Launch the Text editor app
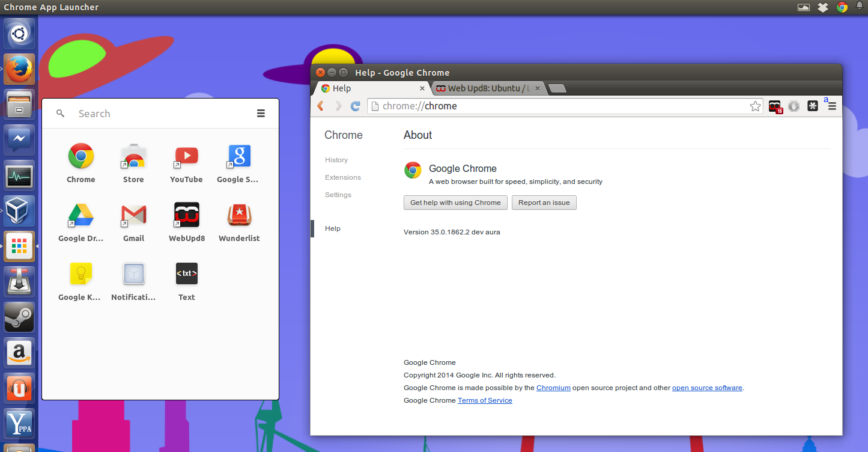Image resolution: width=868 pixels, height=452 pixels. click(x=186, y=280)
